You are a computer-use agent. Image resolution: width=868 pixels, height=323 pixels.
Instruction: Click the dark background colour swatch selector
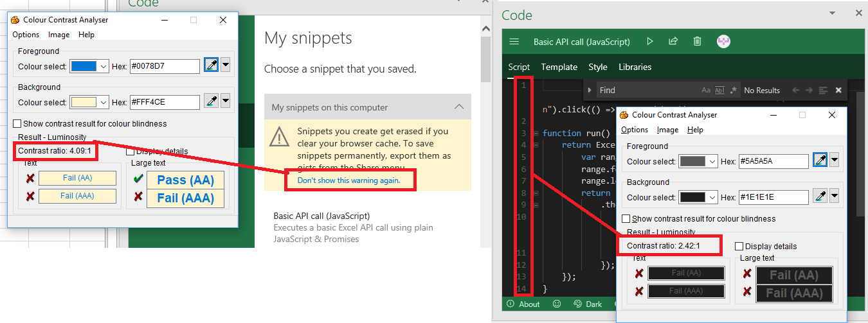click(698, 197)
